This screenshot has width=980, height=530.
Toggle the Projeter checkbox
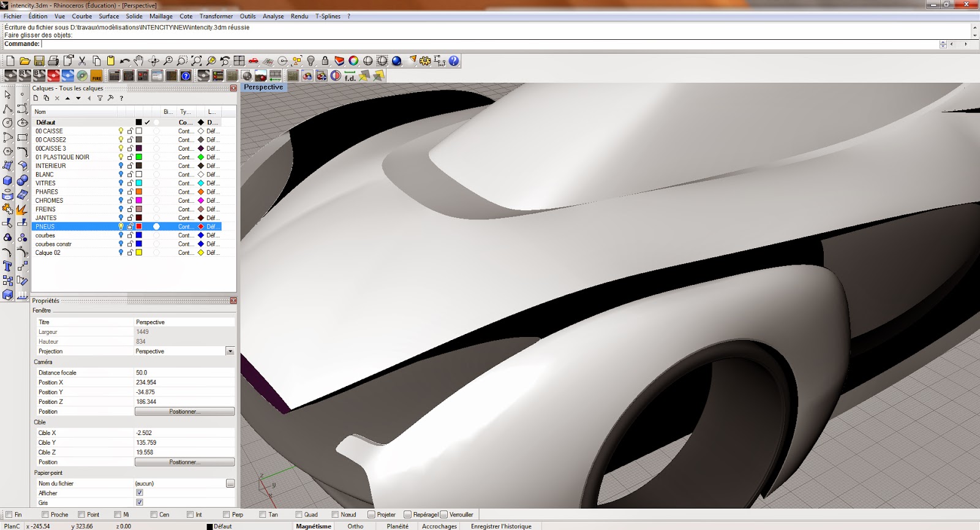tap(371, 515)
